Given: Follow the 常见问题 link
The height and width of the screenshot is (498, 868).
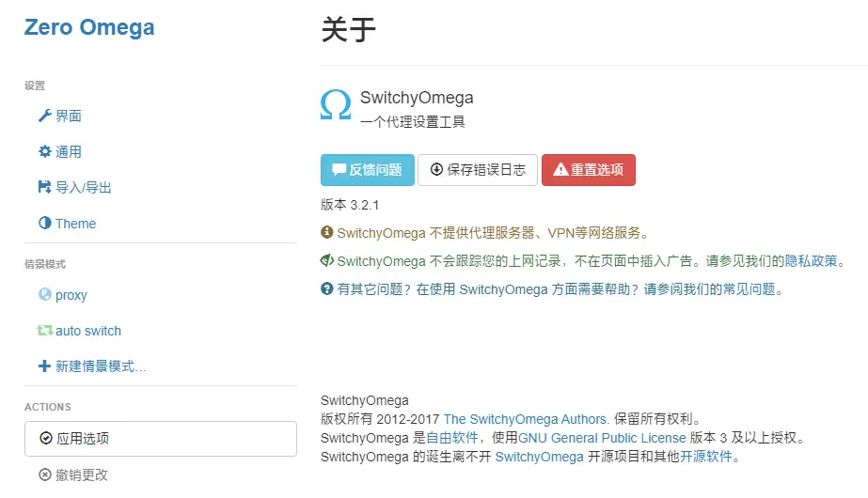Looking at the screenshot, I should click(x=750, y=289).
